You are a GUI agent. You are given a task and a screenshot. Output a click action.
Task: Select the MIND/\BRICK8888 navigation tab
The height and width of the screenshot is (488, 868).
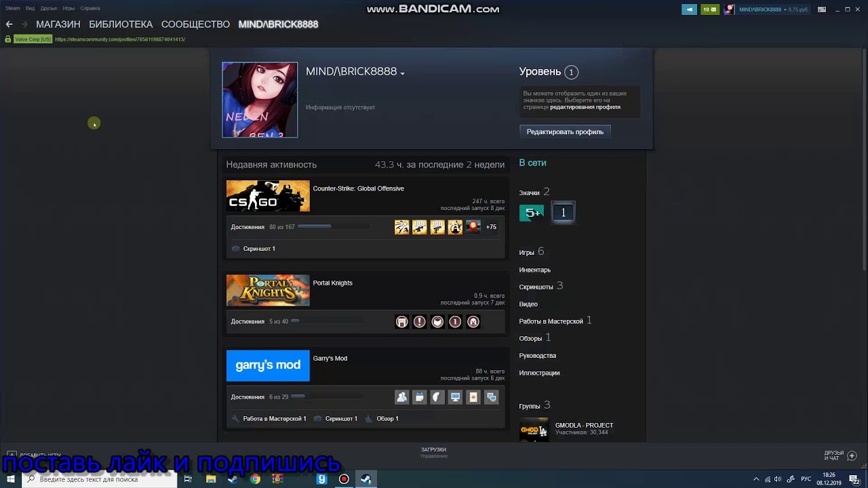[x=278, y=24]
